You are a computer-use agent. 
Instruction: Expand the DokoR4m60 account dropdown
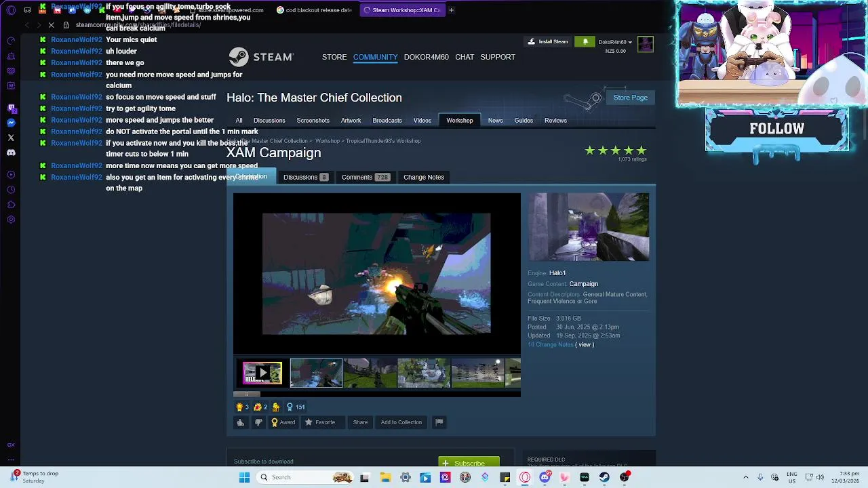coord(615,42)
